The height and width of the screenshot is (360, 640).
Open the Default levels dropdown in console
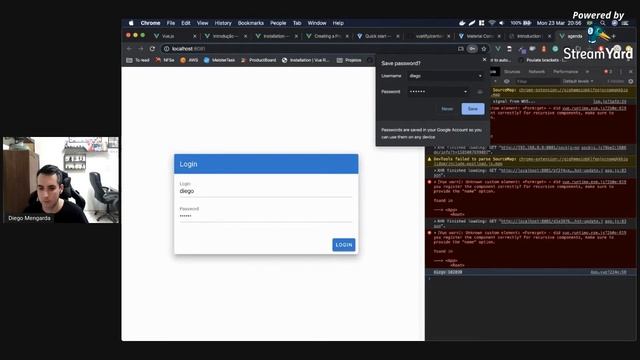click(578, 82)
